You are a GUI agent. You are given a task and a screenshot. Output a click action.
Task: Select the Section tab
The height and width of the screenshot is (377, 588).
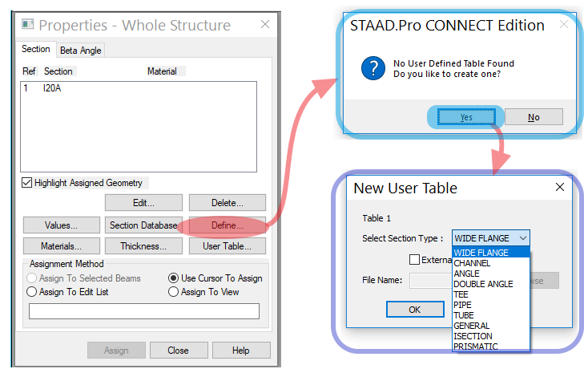pos(36,49)
